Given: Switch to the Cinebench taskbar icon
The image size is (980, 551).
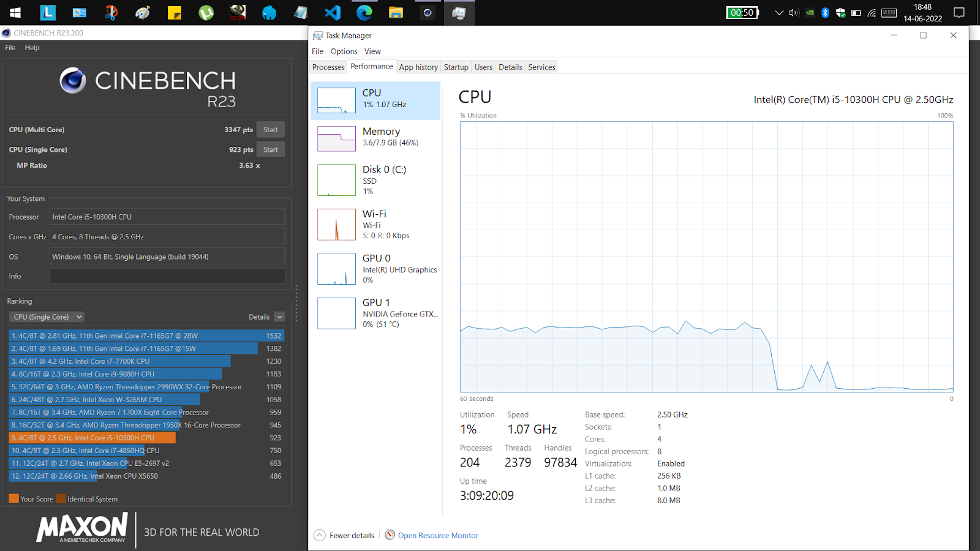Looking at the screenshot, I should pyautogui.click(x=428, y=12).
